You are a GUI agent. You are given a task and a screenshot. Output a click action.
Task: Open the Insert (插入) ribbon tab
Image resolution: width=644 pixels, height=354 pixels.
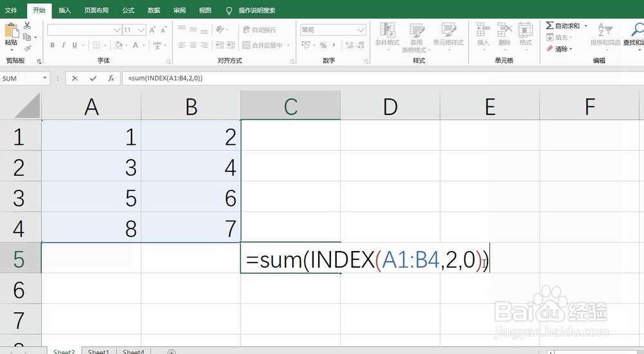click(x=64, y=10)
